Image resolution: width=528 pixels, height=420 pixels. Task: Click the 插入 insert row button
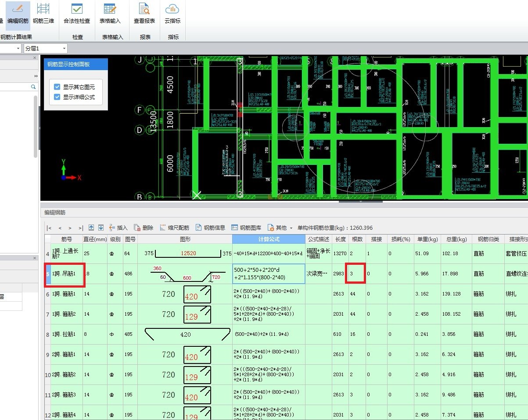coord(118,228)
